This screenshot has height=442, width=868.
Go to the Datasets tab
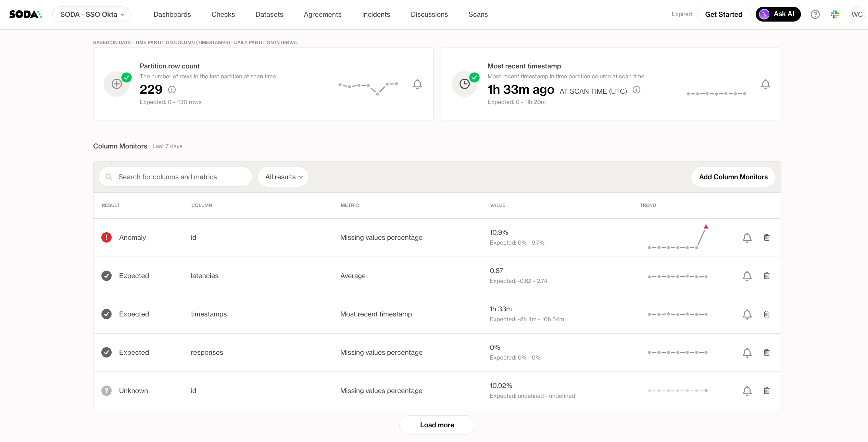coord(269,14)
